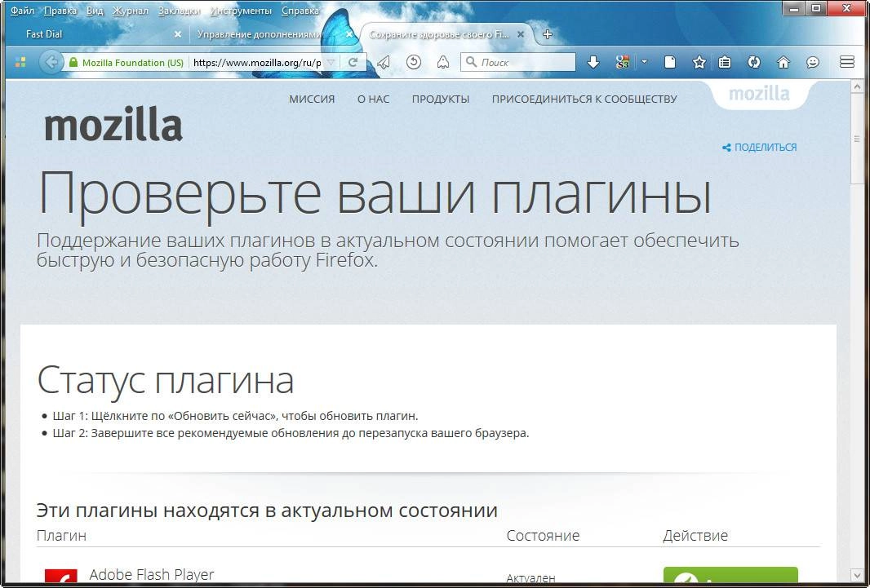
Task: Click the S3 Google translator icon
Action: (623, 62)
